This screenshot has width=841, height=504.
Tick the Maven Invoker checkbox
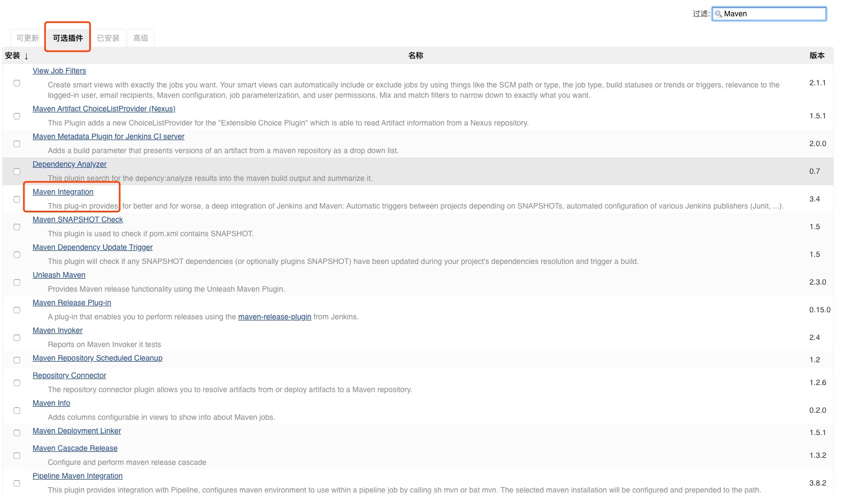point(17,338)
